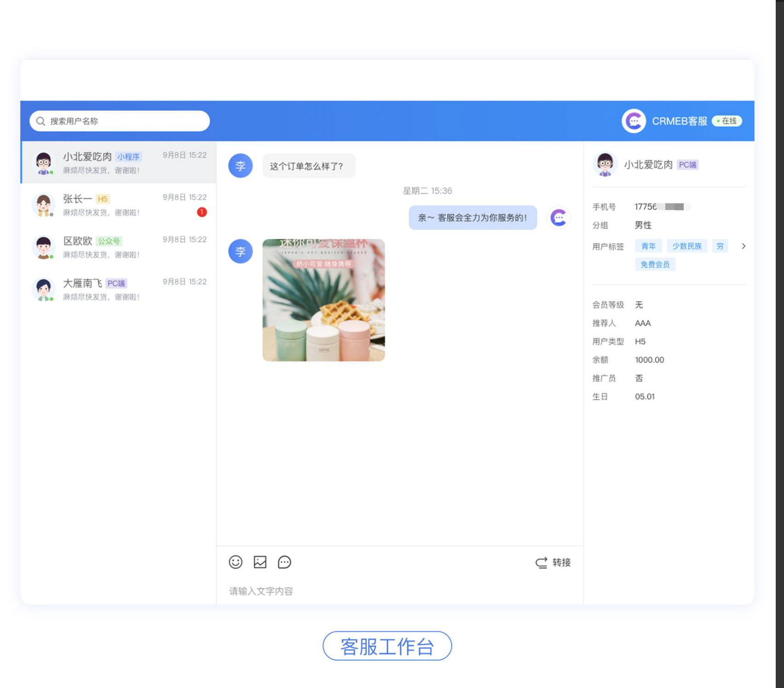Click the 在线 online status badge
The height and width of the screenshot is (688, 784).
(727, 121)
